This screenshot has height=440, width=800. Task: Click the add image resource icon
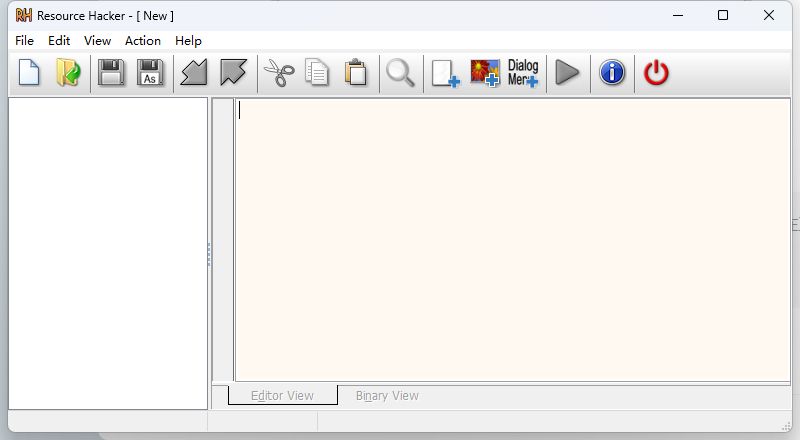[x=484, y=73]
